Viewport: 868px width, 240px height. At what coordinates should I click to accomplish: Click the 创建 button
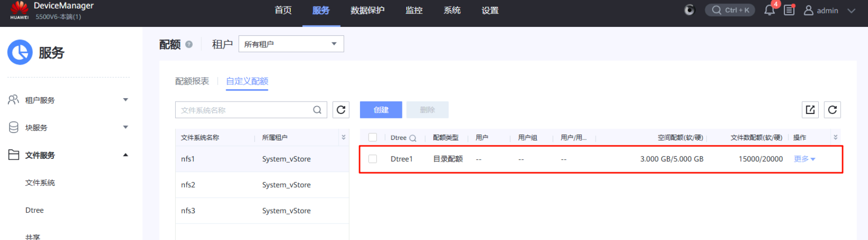(x=381, y=110)
